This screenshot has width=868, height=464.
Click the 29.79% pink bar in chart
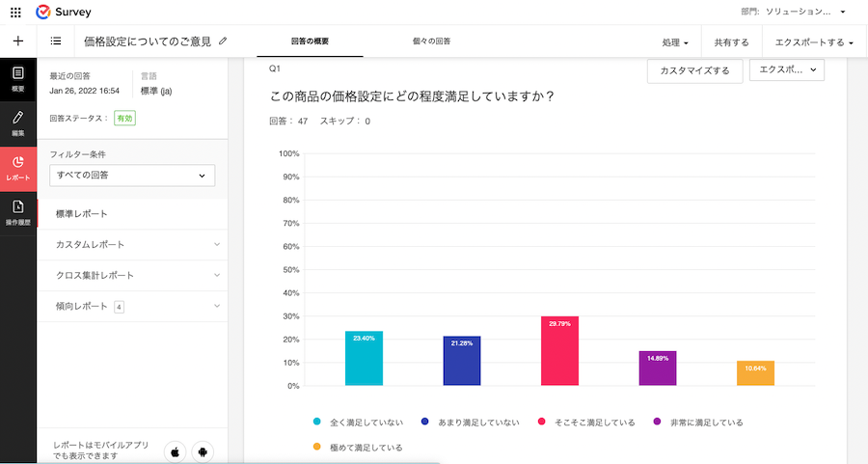[559, 351]
